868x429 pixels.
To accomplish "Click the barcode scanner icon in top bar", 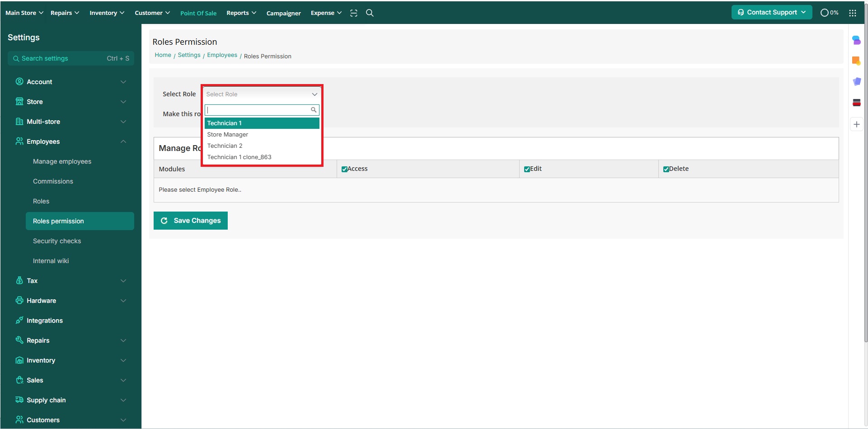I will pyautogui.click(x=354, y=13).
